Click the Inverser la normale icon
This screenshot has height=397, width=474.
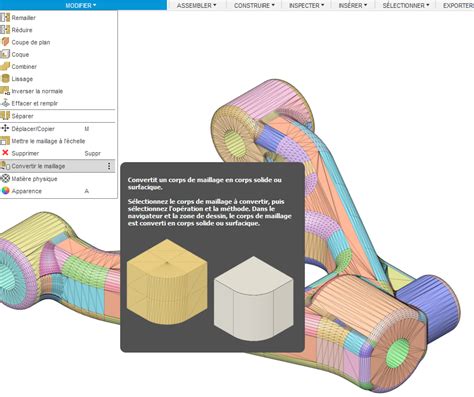click(5, 91)
